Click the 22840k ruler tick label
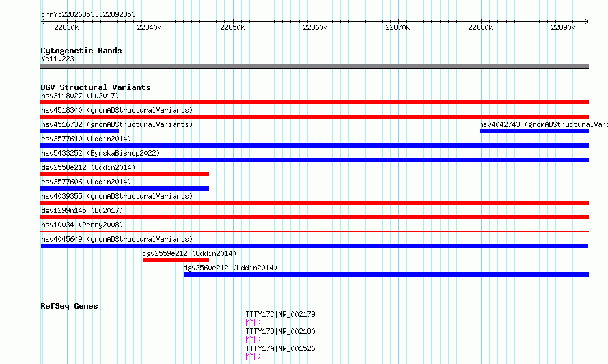This screenshot has width=608, height=364. [149, 27]
